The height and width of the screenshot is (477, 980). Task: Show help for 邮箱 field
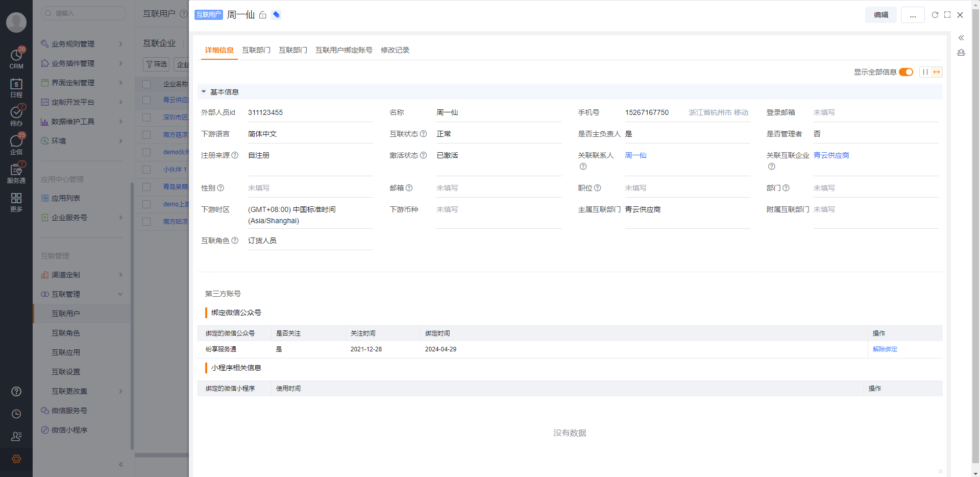[409, 188]
